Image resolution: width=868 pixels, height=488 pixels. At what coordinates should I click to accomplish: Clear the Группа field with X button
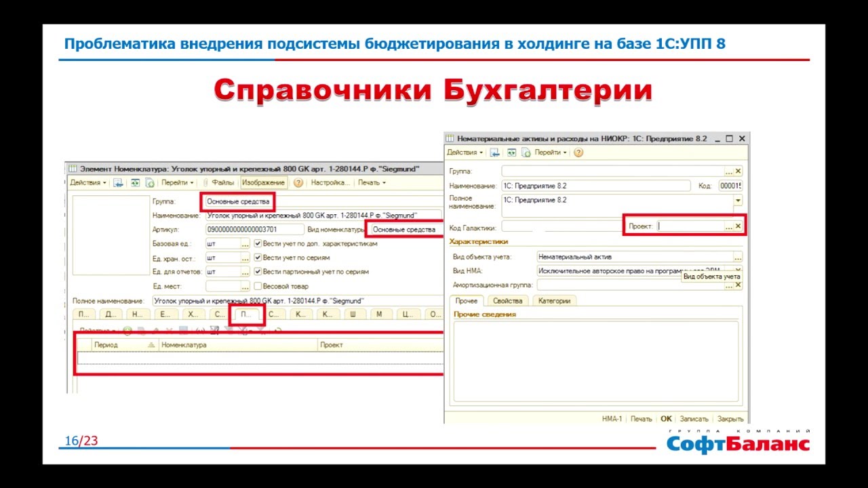tap(738, 171)
